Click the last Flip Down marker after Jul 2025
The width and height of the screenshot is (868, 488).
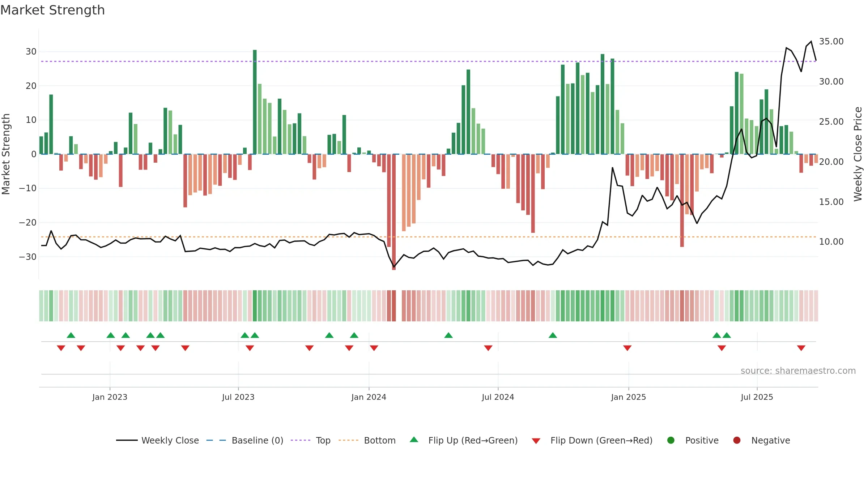(801, 348)
